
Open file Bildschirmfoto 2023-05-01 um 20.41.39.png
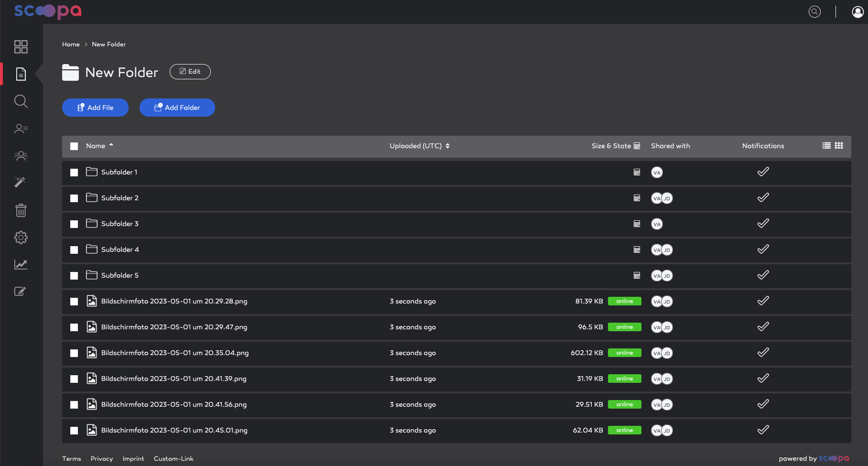point(174,379)
